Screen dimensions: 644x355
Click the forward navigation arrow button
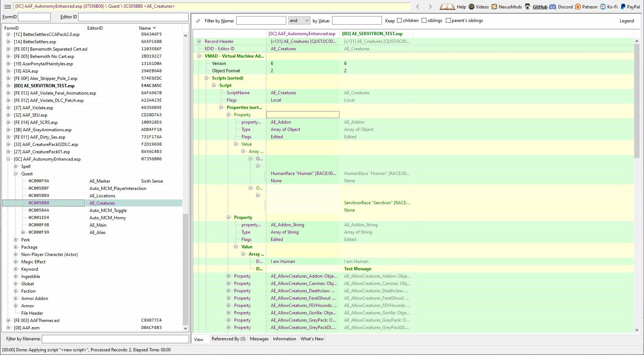coord(430,6)
